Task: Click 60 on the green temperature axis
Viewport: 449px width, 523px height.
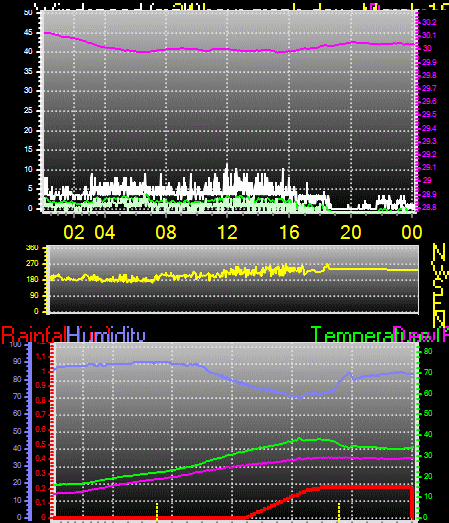Action: click(428, 393)
